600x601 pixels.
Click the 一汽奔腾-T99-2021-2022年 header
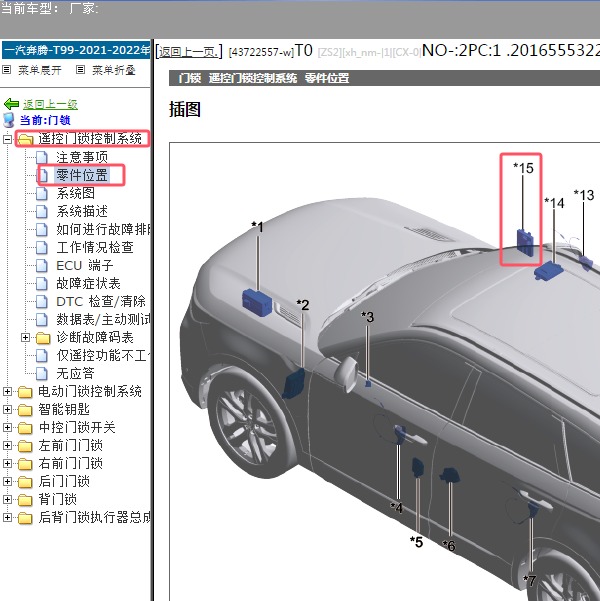76,50
